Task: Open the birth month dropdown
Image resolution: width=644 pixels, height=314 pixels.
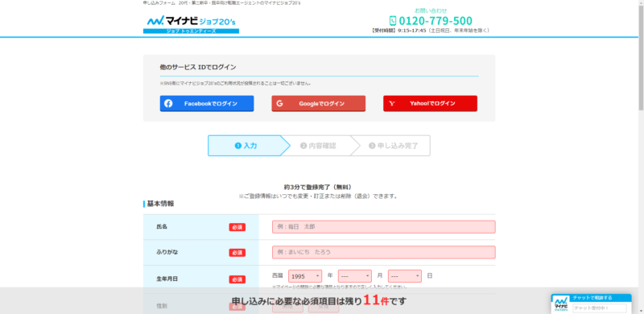Action: 355,276
